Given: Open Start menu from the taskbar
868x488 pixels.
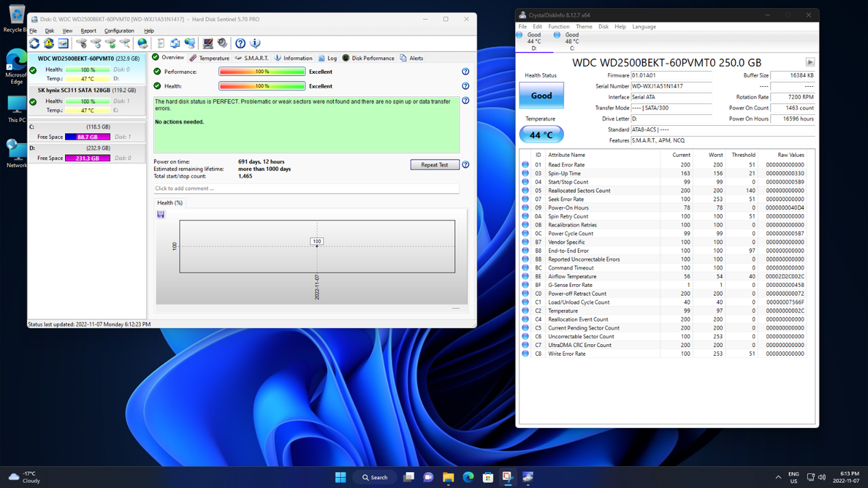Looking at the screenshot, I should click(339, 477).
